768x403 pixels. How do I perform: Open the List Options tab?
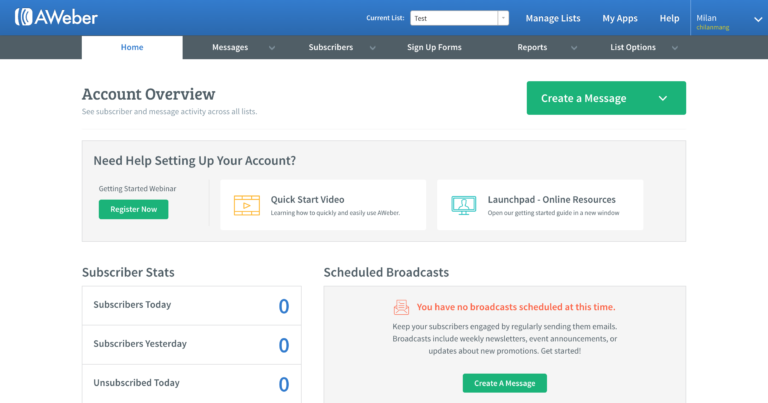coord(633,47)
